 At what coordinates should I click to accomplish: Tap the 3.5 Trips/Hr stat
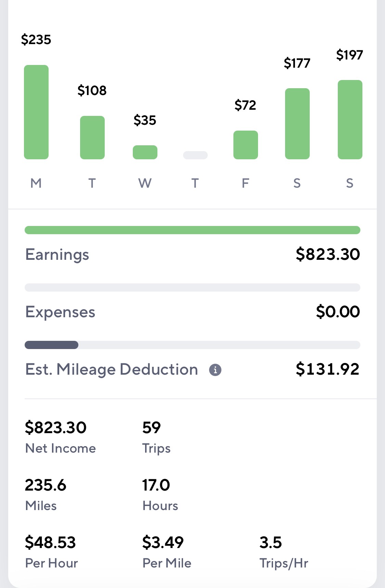(284, 552)
